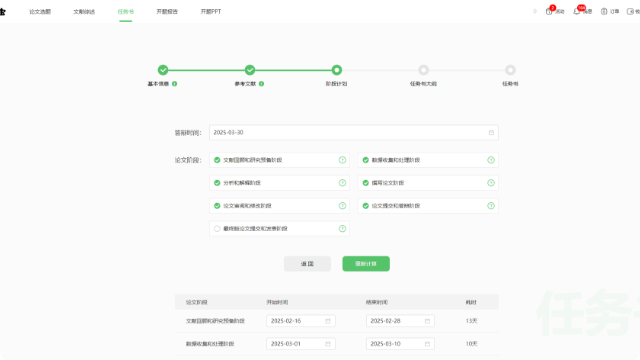
Task: Click the cut-off rightmost icon in top bar
Action: click(x=631, y=11)
